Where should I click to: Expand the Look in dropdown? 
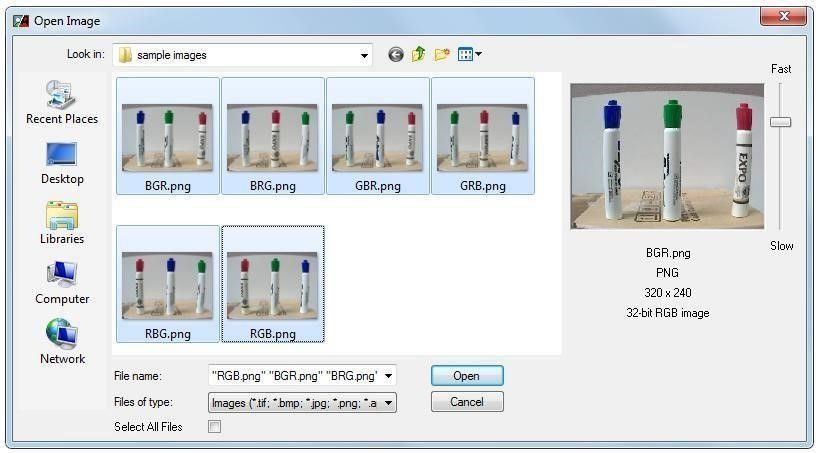point(364,55)
